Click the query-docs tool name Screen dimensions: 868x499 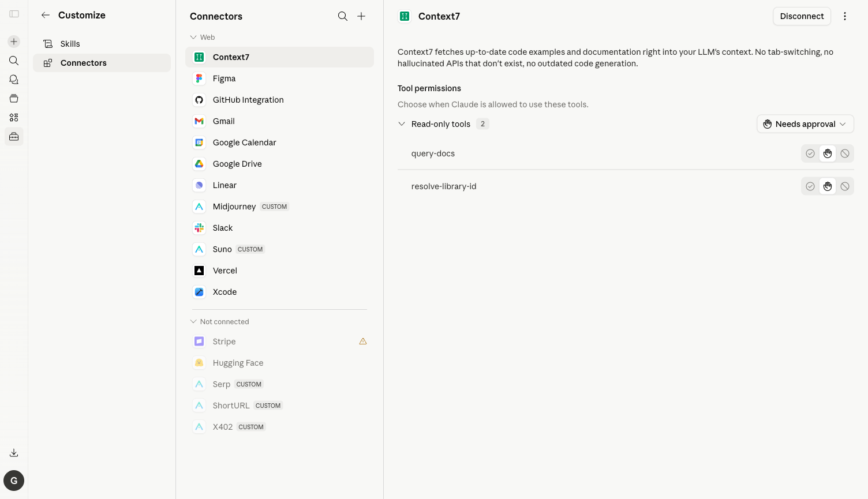(433, 153)
